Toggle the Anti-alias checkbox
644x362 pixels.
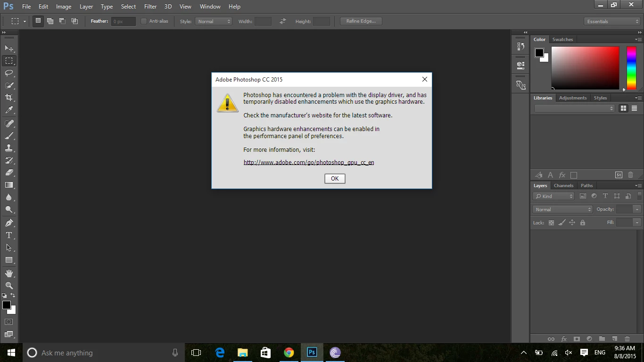144,21
